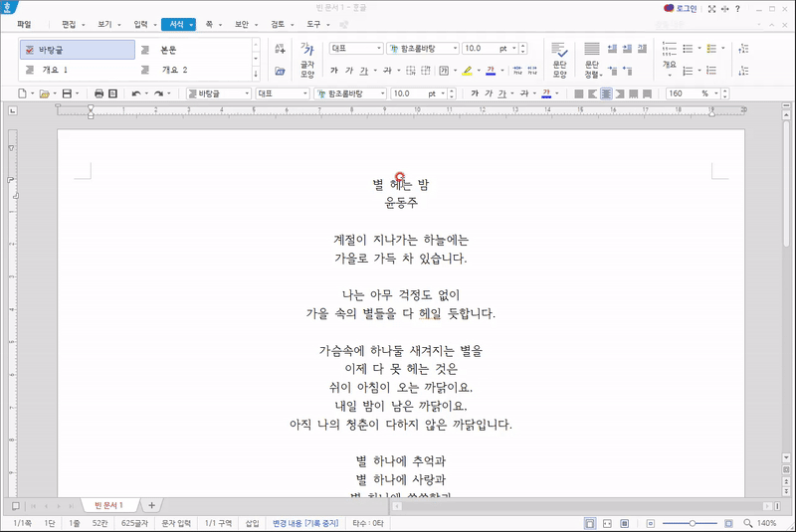
Task: Click the font size 10.0 field in ribbon
Action: pyautogui.click(x=479, y=48)
